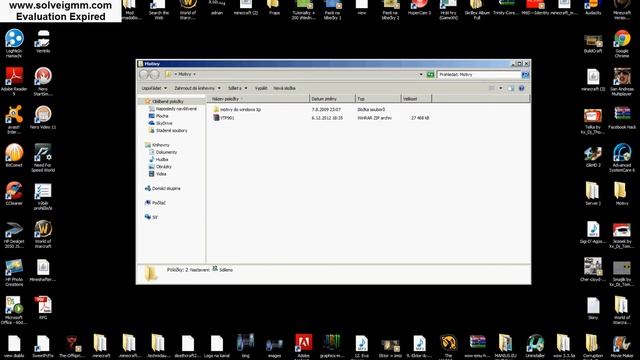Open Naposledy navštívené in the sidebar
Viewport: 640px width, 360px height.
173,109
